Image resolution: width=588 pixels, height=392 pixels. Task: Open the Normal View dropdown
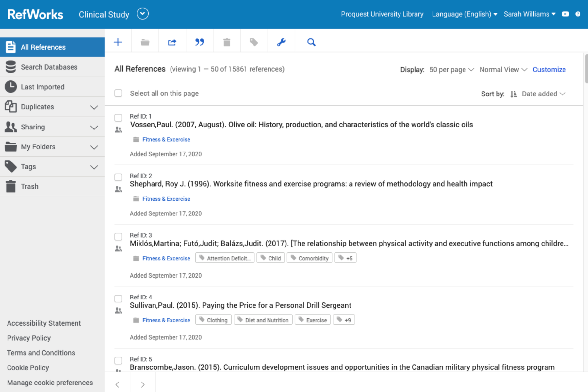coord(503,70)
